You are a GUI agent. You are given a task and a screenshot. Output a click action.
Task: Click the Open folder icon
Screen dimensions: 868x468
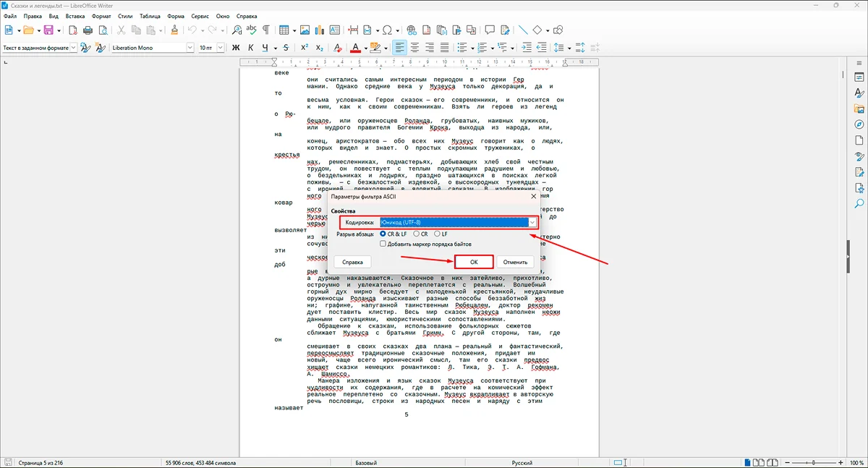(28, 30)
